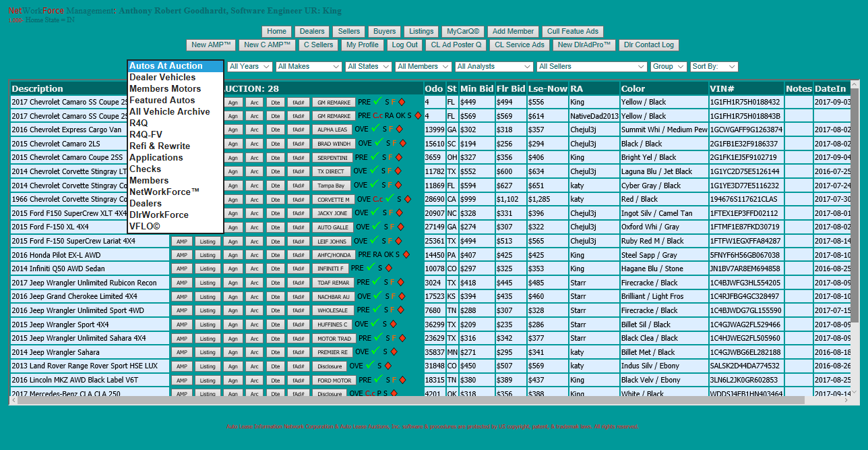Click the green checkmark in the Wrangler Unlimited Sport 4WD row
868x450 pixels.
(377, 310)
